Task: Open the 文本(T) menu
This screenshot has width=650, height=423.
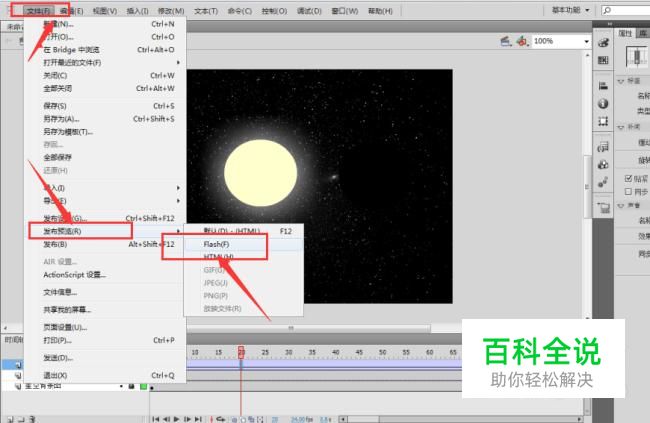Action: click(x=206, y=10)
